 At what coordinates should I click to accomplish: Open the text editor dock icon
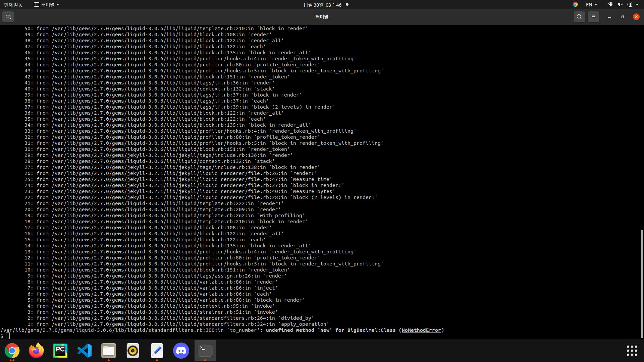point(157,351)
